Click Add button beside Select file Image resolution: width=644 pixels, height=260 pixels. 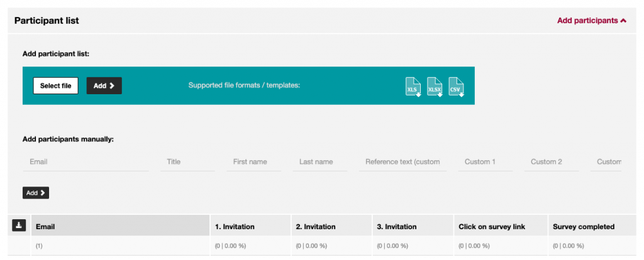pyautogui.click(x=104, y=85)
